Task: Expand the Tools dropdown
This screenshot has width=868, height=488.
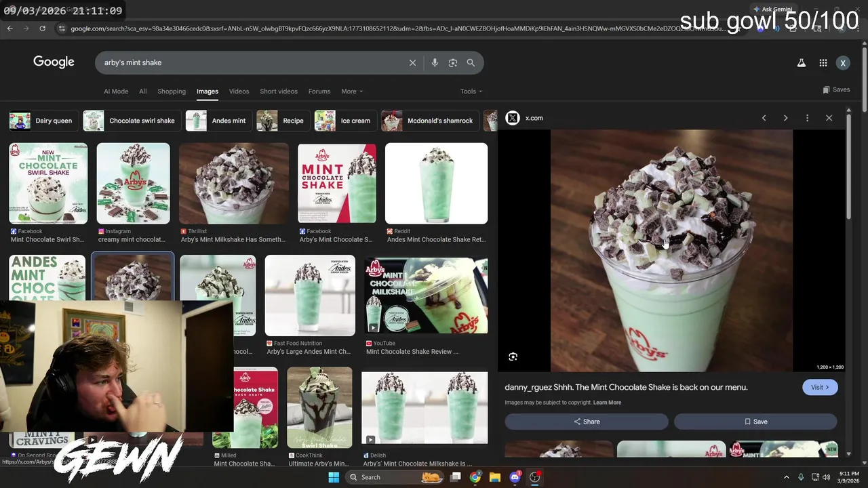Action: (x=471, y=91)
